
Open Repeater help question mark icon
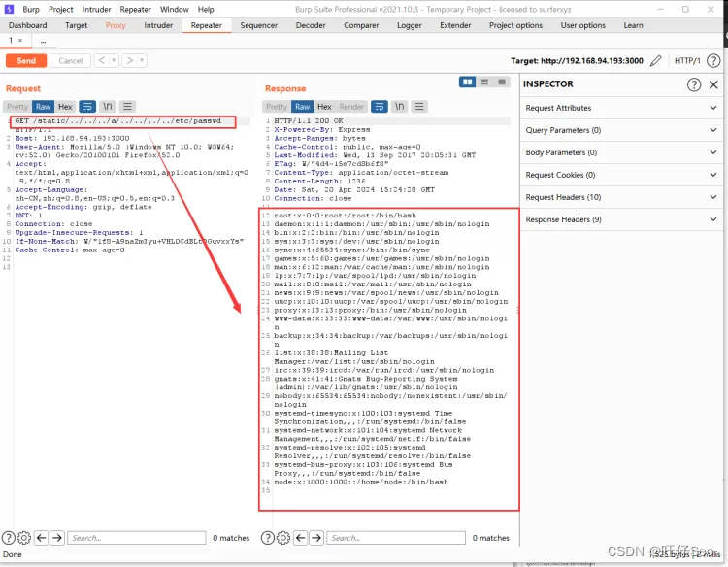point(713,61)
